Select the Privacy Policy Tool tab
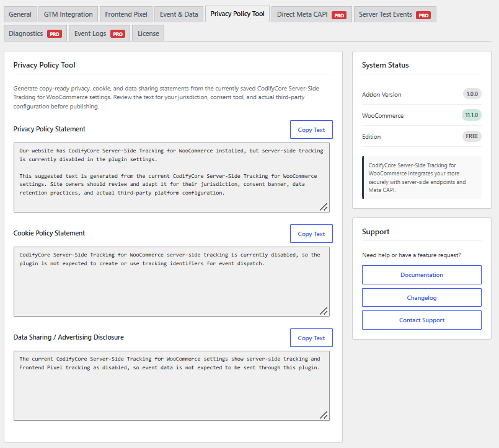This screenshot has width=499, height=448. click(237, 14)
